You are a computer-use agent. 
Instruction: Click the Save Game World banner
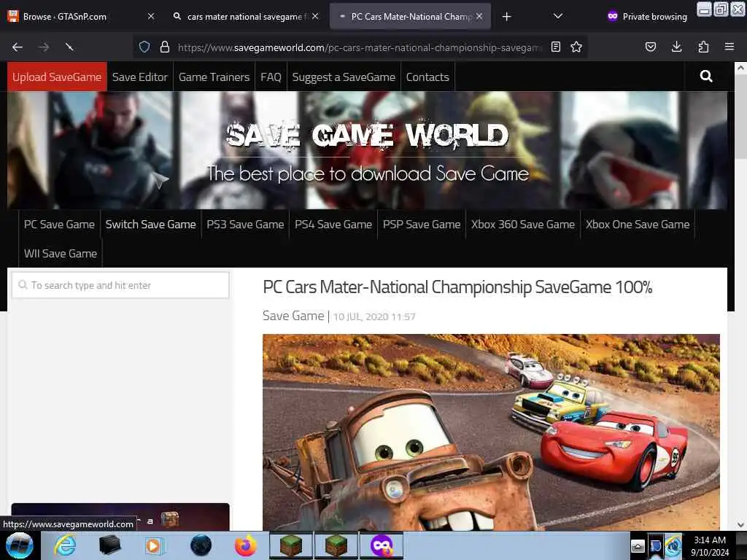pos(367,150)
